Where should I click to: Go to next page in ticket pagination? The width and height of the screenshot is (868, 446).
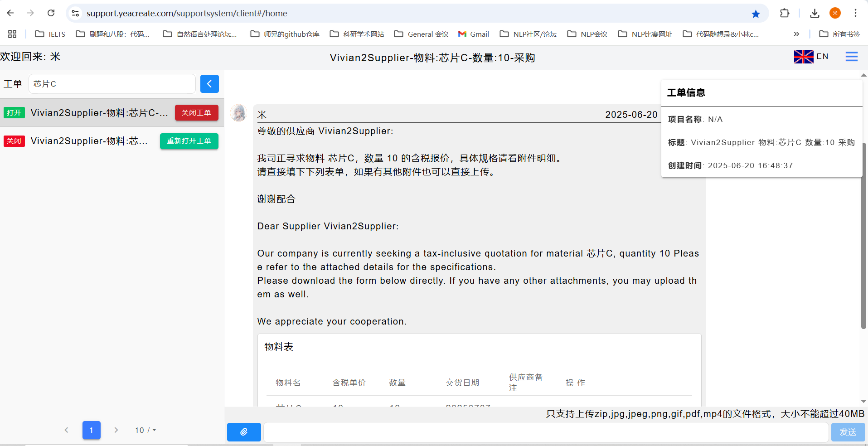coord(116,430)
